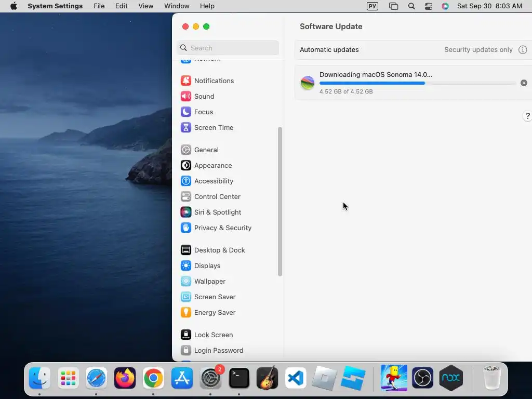Click the Automatic updates info icon

[x=523, y=50]
